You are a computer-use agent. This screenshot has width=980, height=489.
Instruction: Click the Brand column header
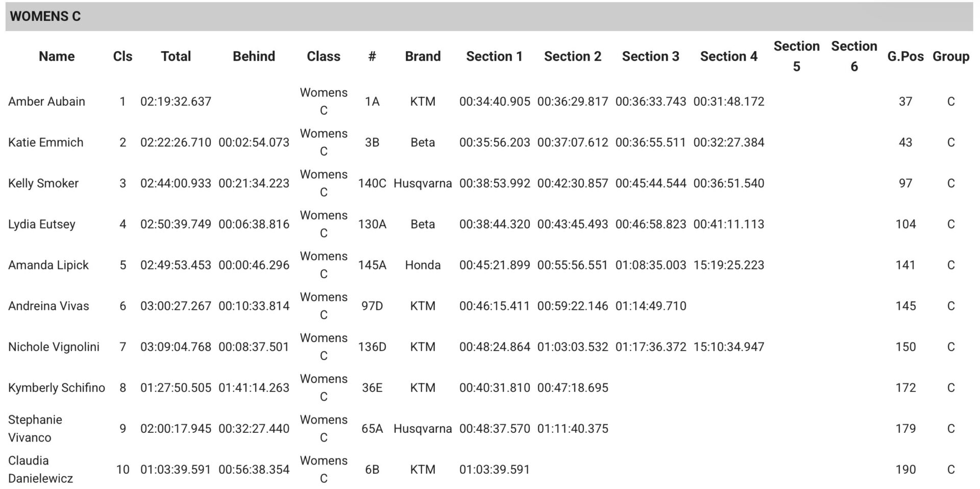click(x=423, y=56)
